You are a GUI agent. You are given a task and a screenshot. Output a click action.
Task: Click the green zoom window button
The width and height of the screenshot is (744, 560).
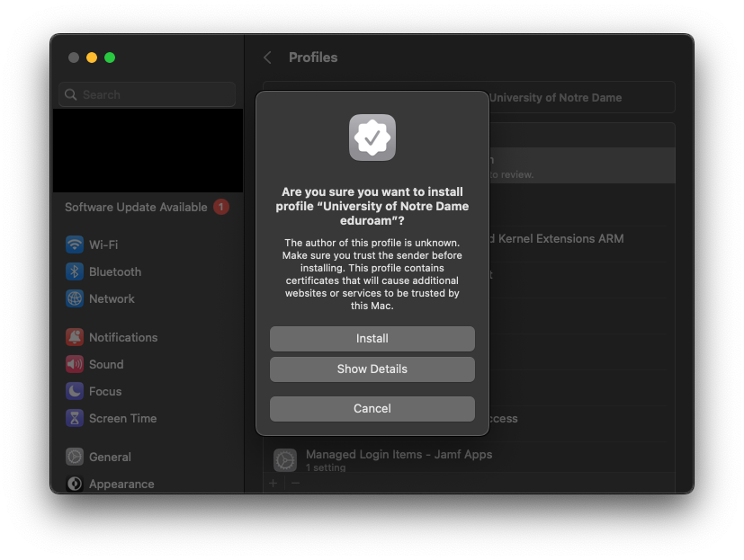pos(110,58)
